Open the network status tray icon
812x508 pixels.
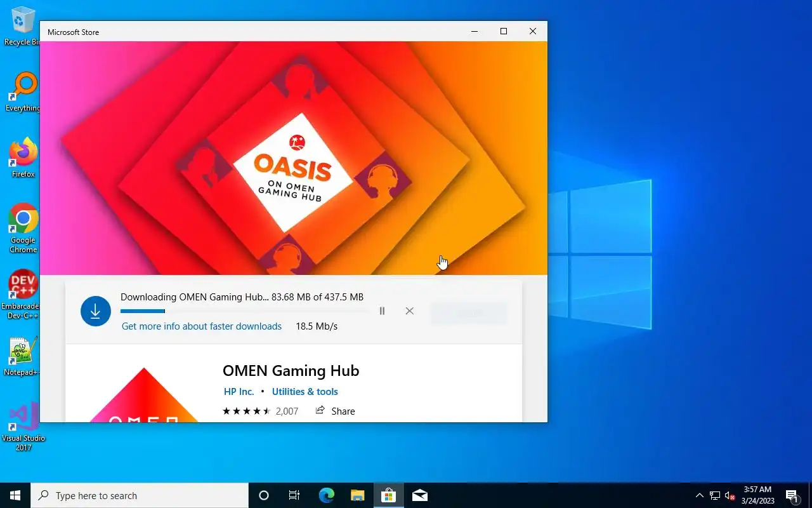[x=715, y=495]
